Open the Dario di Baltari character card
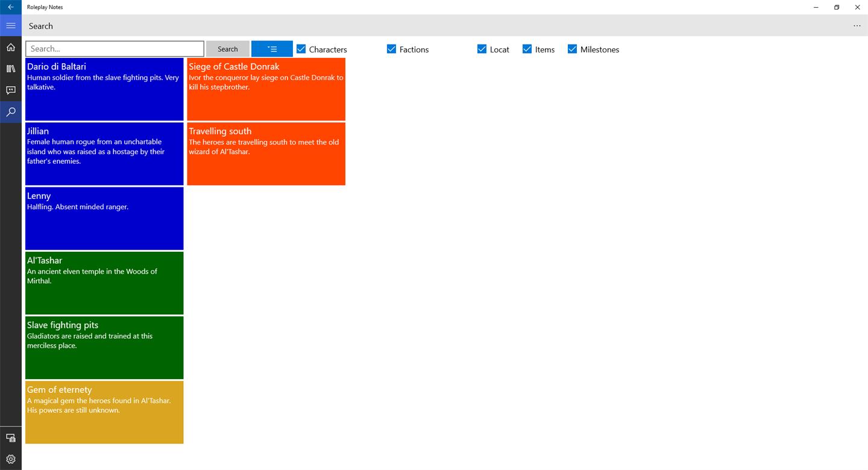The height and width of the screenshot is (470, 868). [104, 89]
